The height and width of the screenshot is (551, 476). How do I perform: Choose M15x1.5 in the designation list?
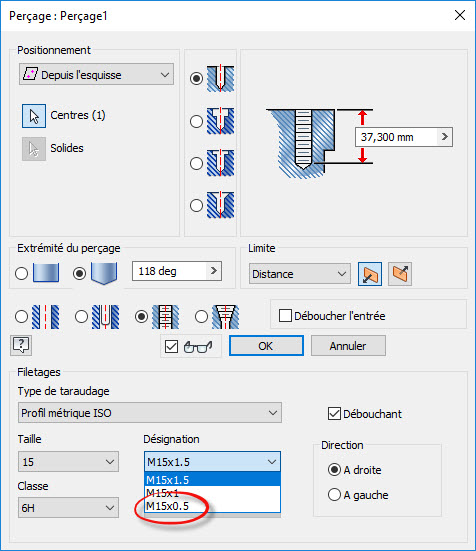pyautogui.click(x=212, y=480)
